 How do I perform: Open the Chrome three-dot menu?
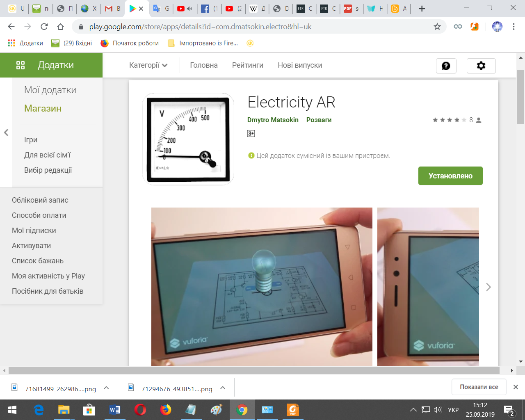point(514,27)
